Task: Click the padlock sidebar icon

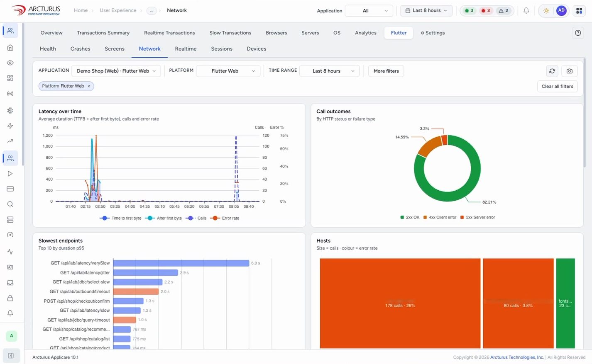Action: pyautogui.click(x=10, y=298)
